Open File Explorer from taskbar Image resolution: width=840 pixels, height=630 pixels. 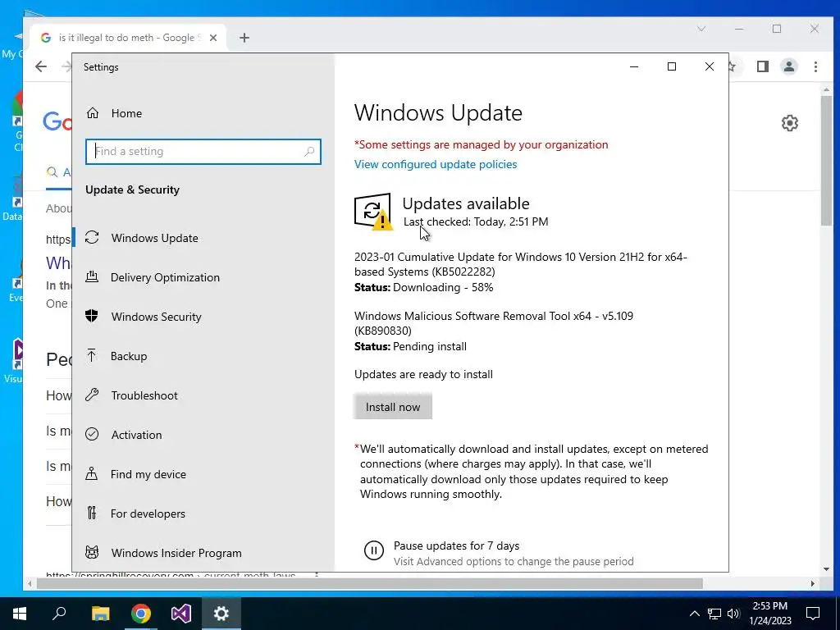tap(100, 614)
